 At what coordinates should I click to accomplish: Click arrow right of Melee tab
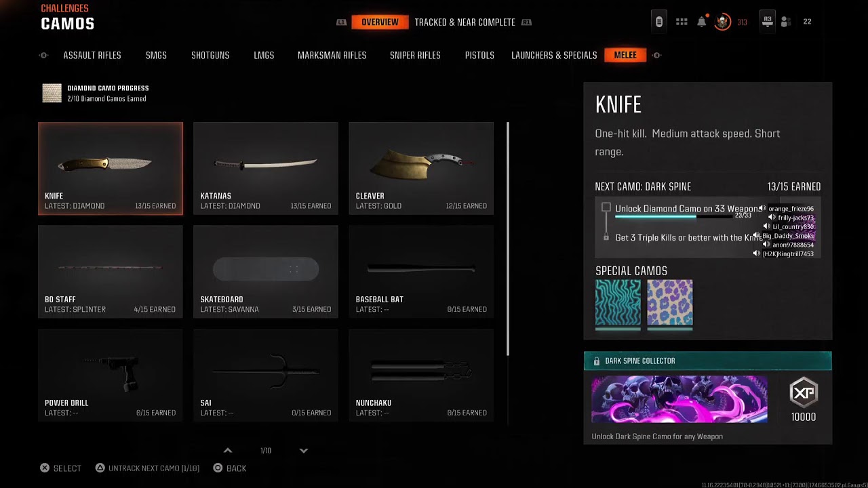tap(656, 56)
